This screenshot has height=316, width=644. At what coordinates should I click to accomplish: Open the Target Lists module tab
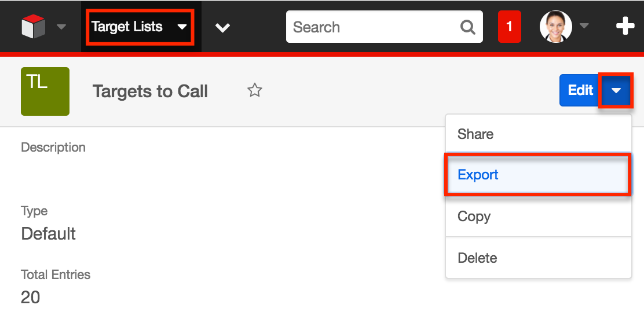tap(127, 27)
